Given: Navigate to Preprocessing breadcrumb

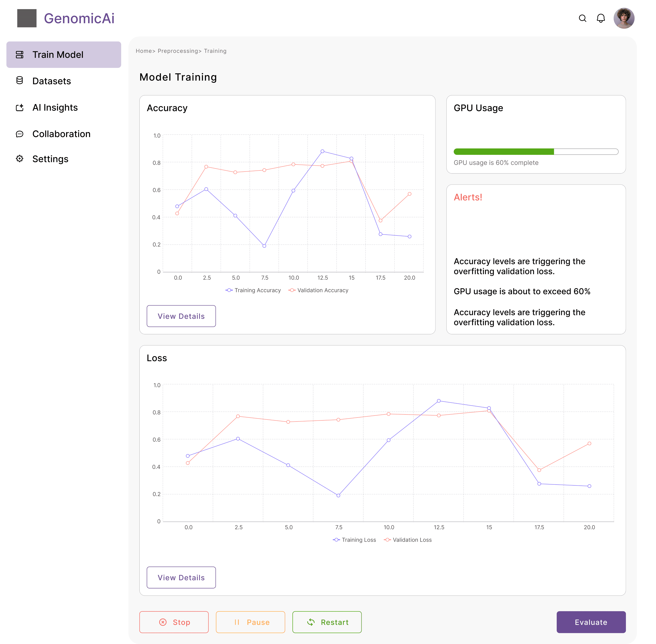Looking at the screenshot, I should pyautogui.click(x=178, y=51).
